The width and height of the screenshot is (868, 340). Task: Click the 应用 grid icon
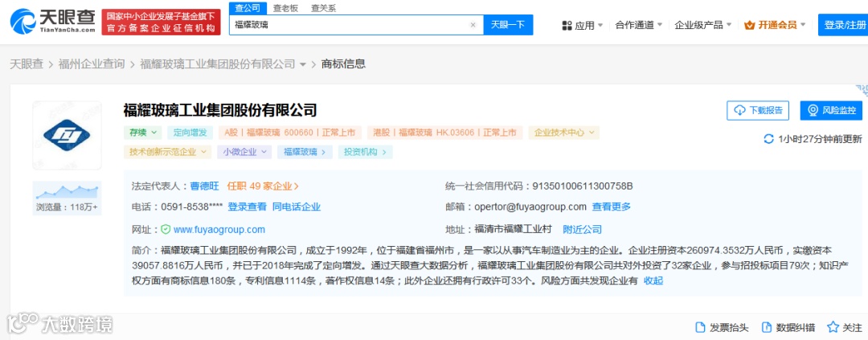tap(567, 26)
